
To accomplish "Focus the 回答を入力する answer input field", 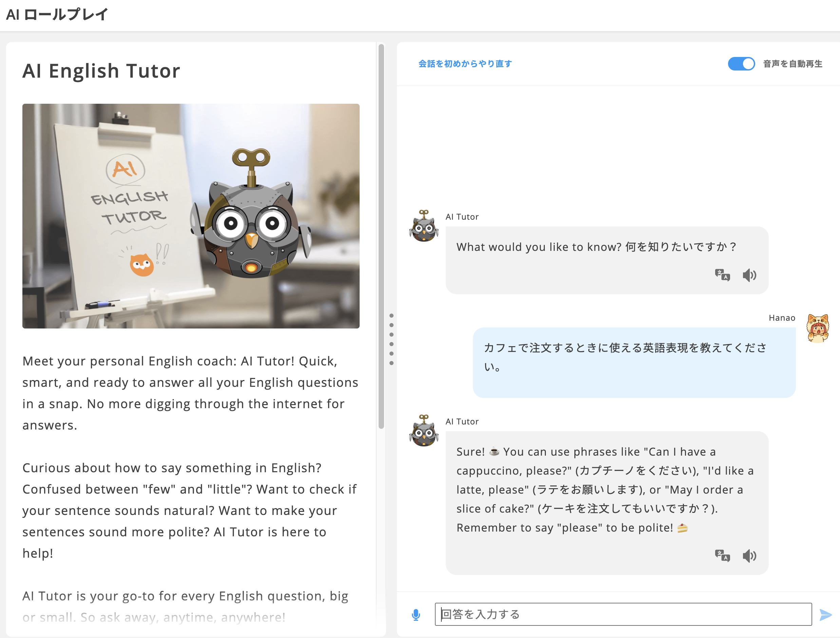I will (x=623, y=614).
